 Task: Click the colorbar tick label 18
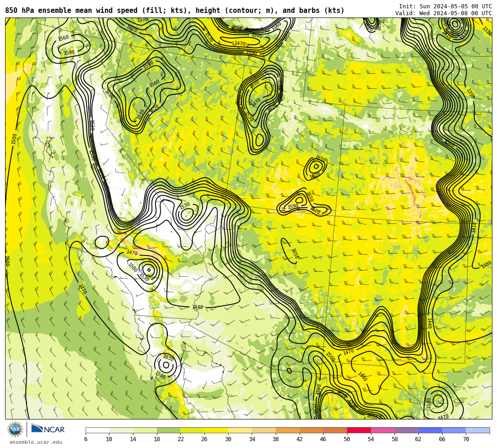(157, 439)
